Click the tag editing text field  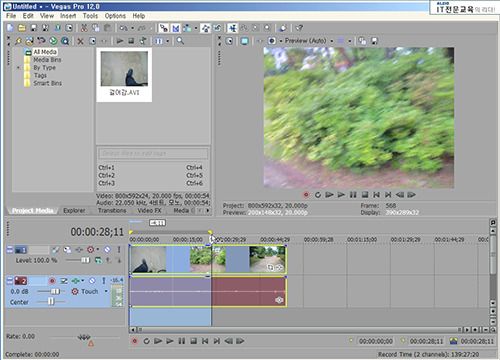coord(153,154)
